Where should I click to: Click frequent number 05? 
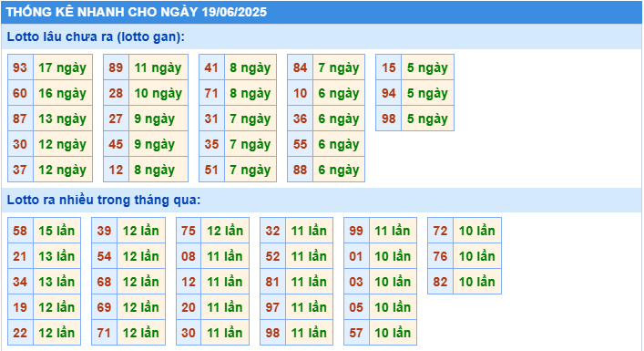point(356,307)
